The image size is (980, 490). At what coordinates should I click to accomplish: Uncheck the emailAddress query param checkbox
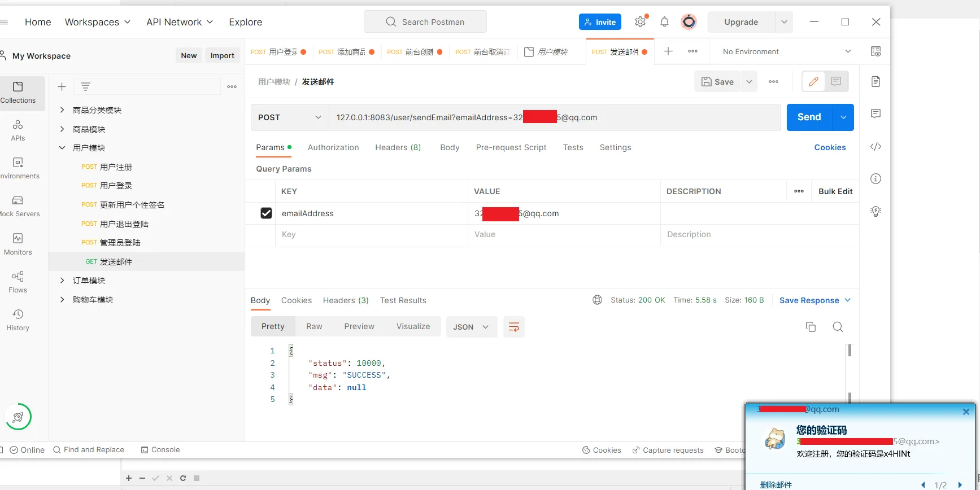[266, 213]
